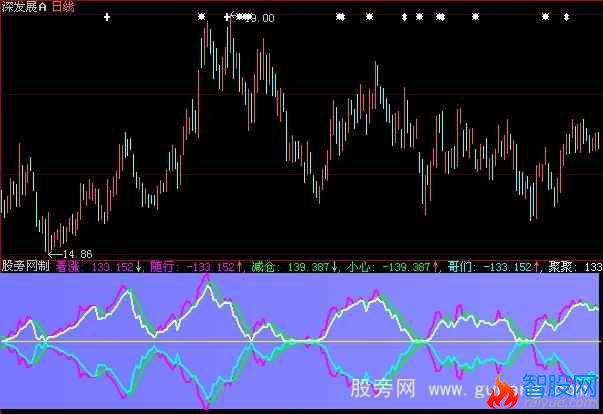
Task: Click the 看涨 indicator value 133.152
Action: [x=112, y=266]
